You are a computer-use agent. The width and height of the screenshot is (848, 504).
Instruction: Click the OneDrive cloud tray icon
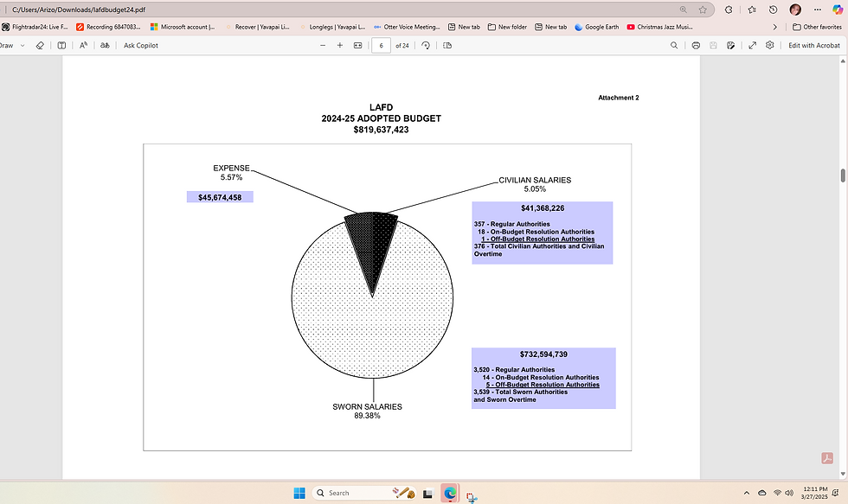click(x=762, y=493)
